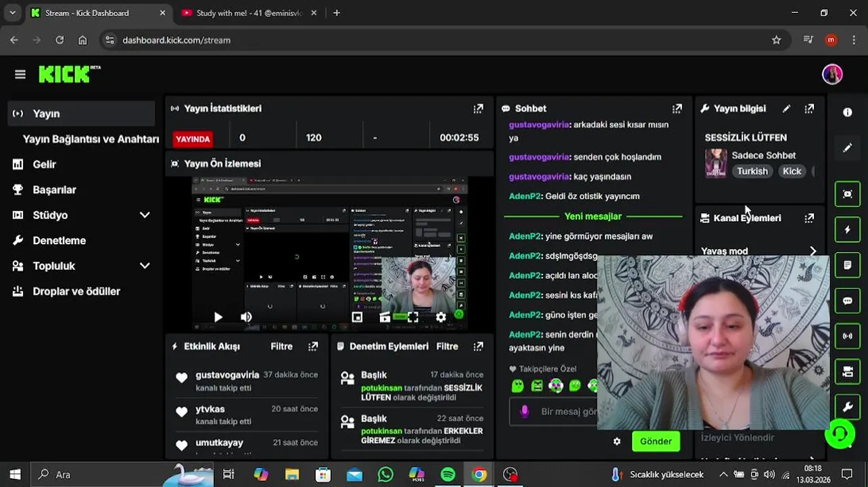This screenshot has height=487, width=868.
Task: Play the stream preview video
Action: coord(218,317)
